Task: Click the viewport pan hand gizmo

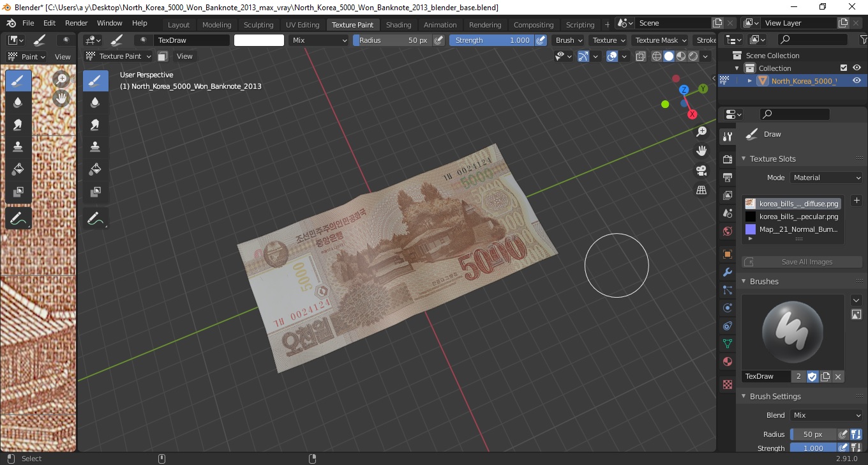Action: (x=701, y=151)
